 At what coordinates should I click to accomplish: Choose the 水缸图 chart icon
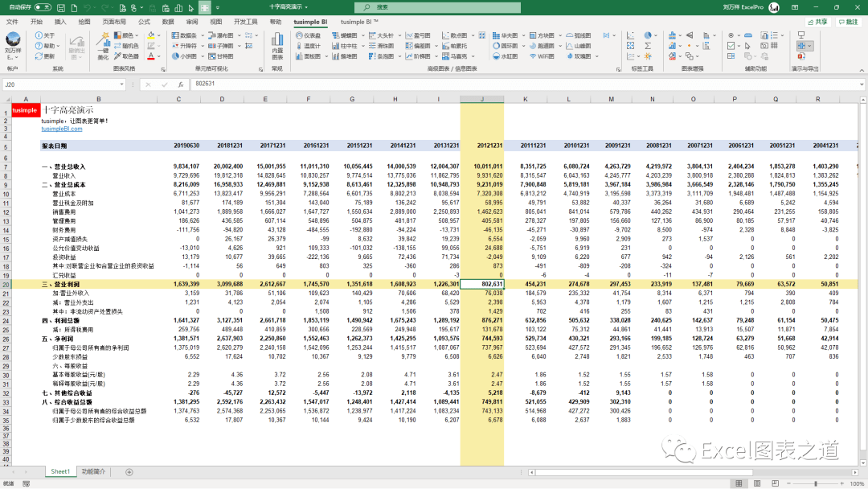coord(505,56)
